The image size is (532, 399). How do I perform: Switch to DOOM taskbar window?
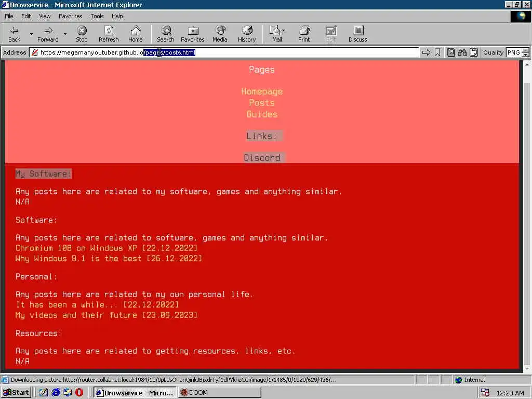[x=220, y=393]
